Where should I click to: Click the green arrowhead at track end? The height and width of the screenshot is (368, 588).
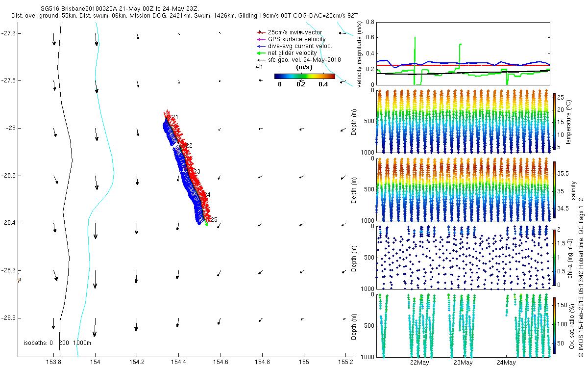tap(206, 224)
